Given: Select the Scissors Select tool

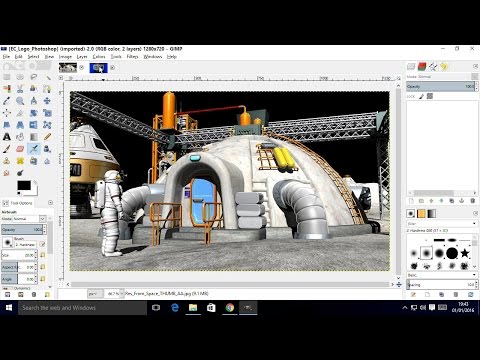Looking at the screenshot, I should (x=20, y=89).
